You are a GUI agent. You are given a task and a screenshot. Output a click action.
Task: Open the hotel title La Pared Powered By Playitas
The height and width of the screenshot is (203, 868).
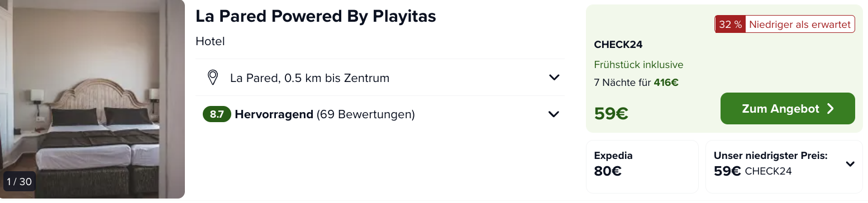(316, 17)
